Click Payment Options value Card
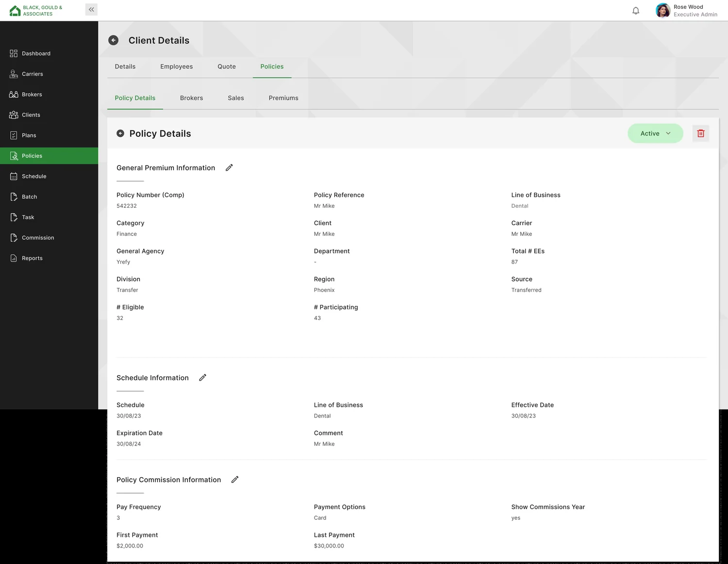This screenshot has width=728, height=564. (x=320, y=518)
